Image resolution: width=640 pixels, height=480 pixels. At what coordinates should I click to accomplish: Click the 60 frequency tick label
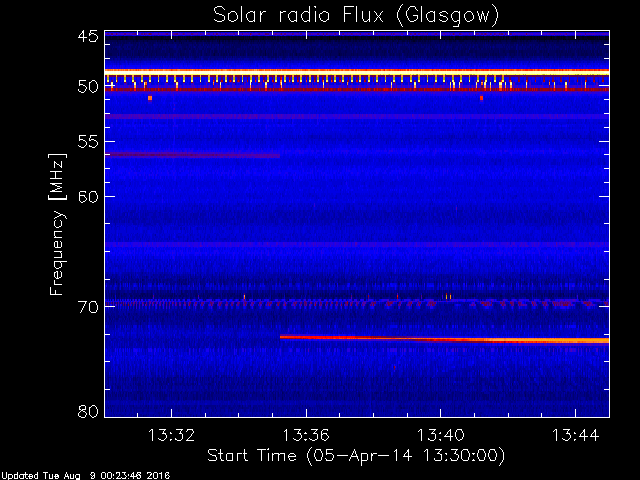click(x=88, y=196)
